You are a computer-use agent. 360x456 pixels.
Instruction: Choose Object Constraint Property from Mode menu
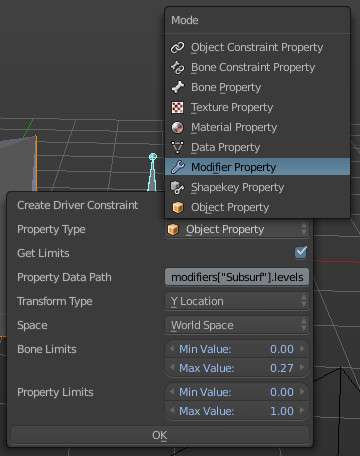pos(257,47)
